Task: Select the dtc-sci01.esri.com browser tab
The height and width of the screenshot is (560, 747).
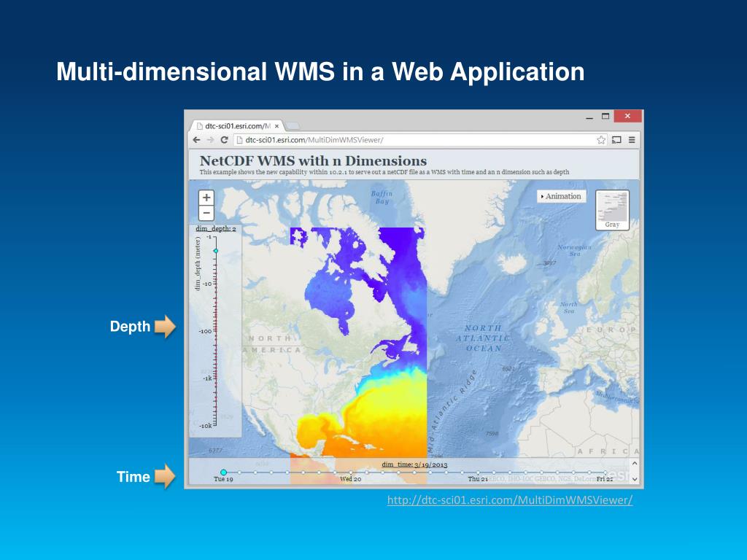Action: 237,126
